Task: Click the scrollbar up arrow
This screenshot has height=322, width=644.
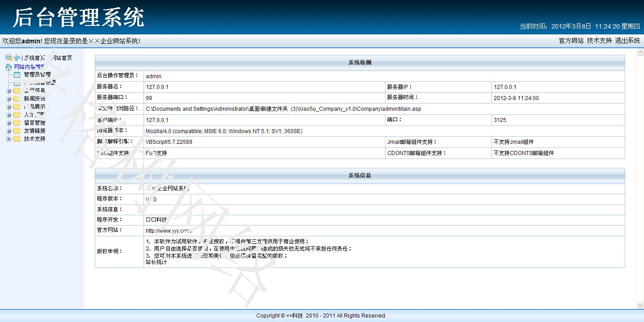Action: click(640, 53)
